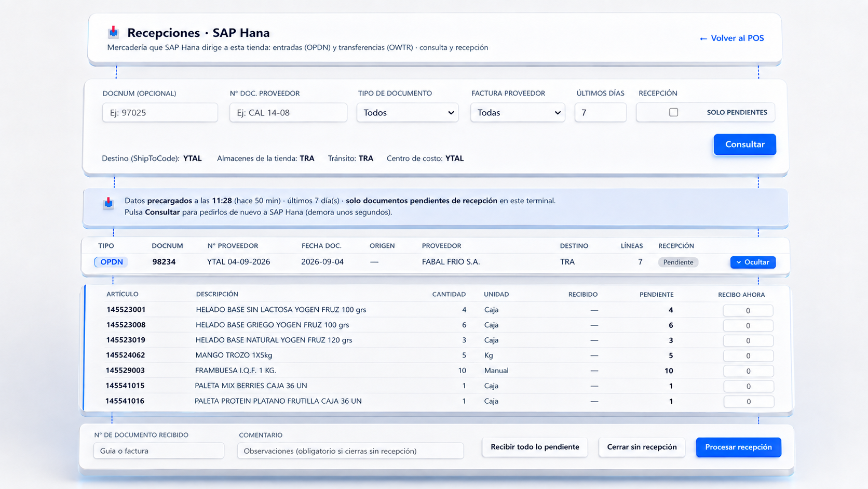Collapse document details with Ocultar button

click(x=753, y=262)
